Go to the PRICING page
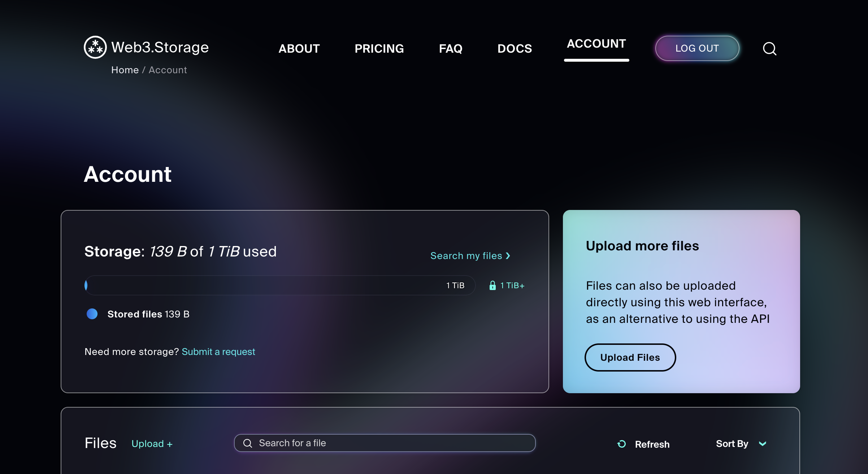868x474 pixels. [x=379, y=48]
